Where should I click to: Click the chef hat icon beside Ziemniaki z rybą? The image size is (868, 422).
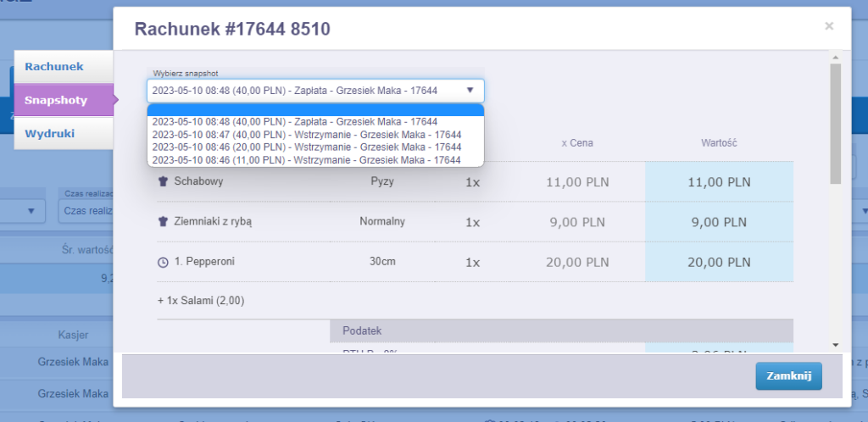(163, 222)
